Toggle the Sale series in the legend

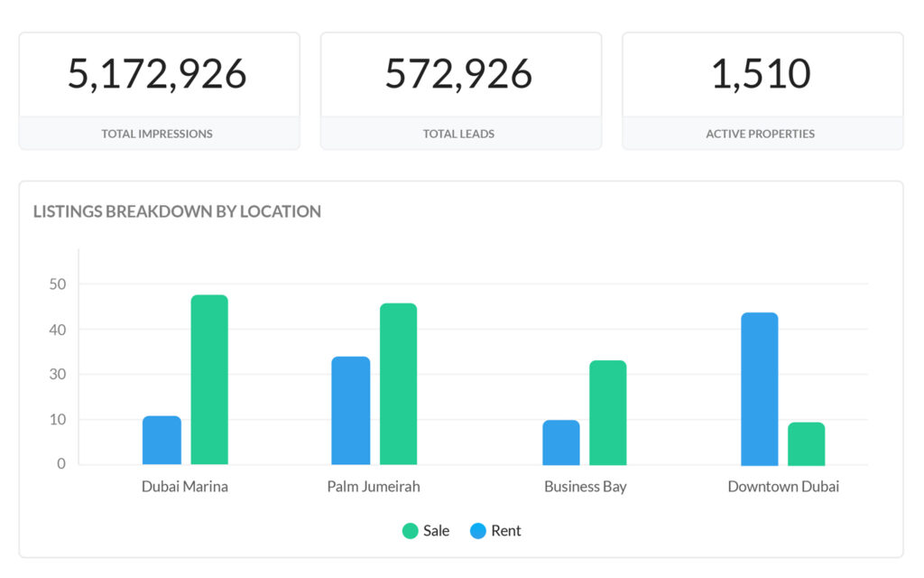click(x=426, y=530)
